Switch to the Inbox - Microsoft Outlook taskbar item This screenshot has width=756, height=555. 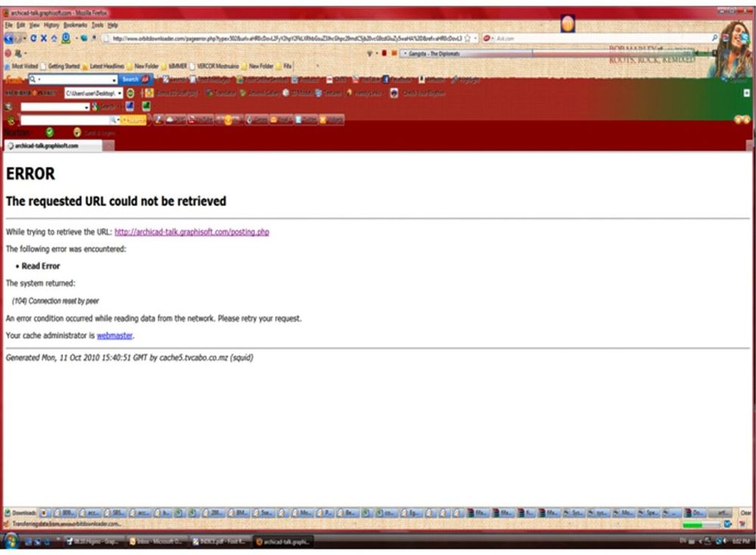click(x=156, y=541)
